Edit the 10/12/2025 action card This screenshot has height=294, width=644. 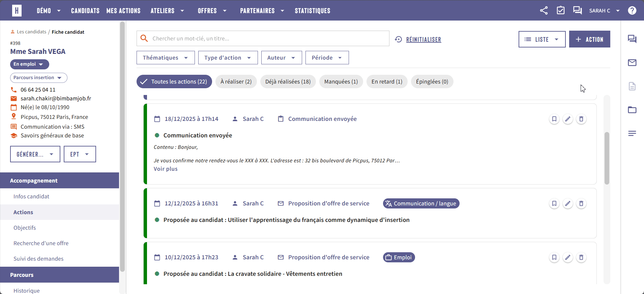(568, 257)
